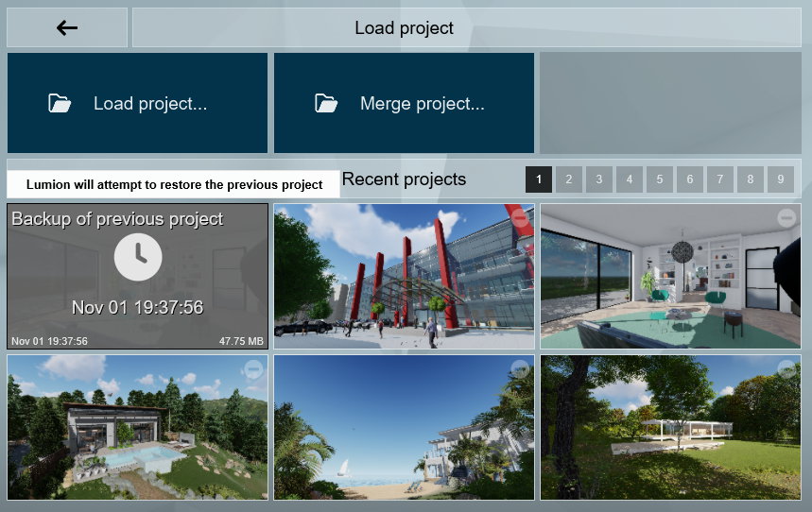Select page 1 of recent projects
This screenshot has height=512, width=812.
[x=539, y=179]
